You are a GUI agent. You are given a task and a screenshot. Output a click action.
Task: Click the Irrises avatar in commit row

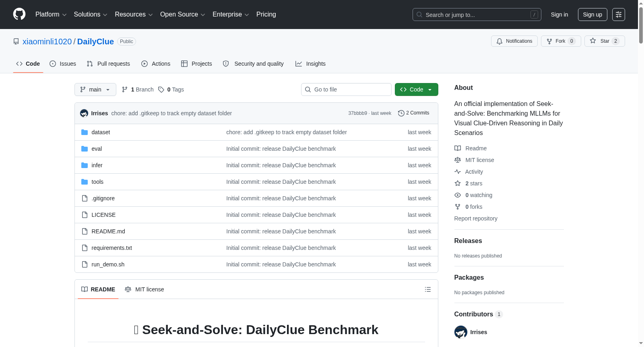pos(84,113)
